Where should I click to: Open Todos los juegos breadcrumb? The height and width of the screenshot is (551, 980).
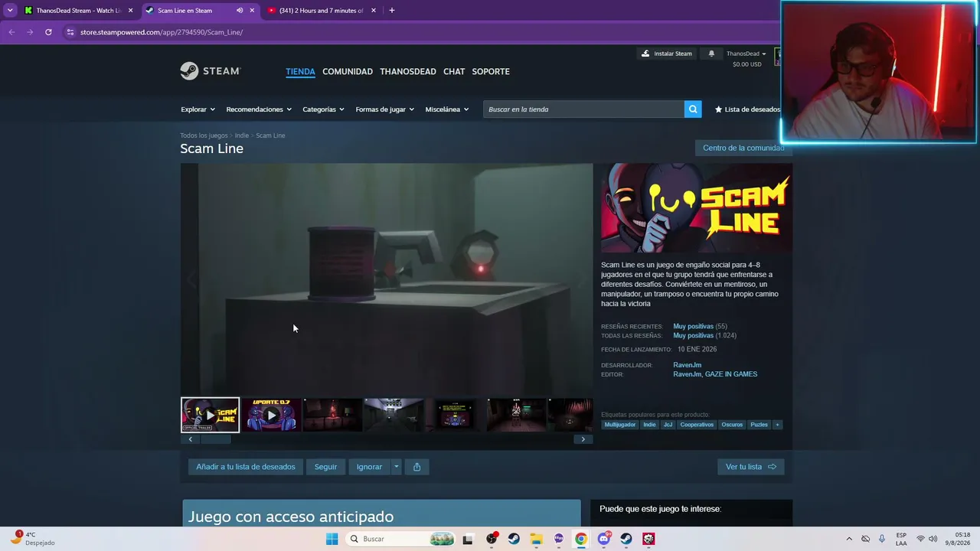click(x=204, y=135)
